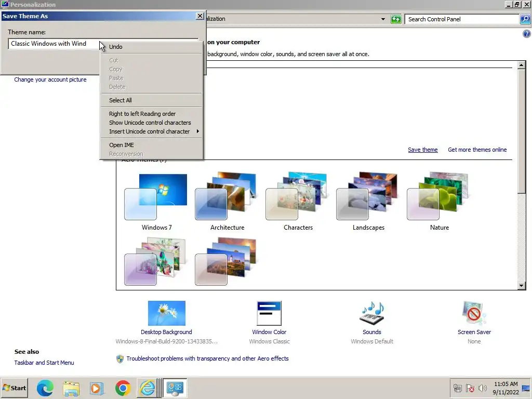Open the Start menu

(x=14, y=388)
